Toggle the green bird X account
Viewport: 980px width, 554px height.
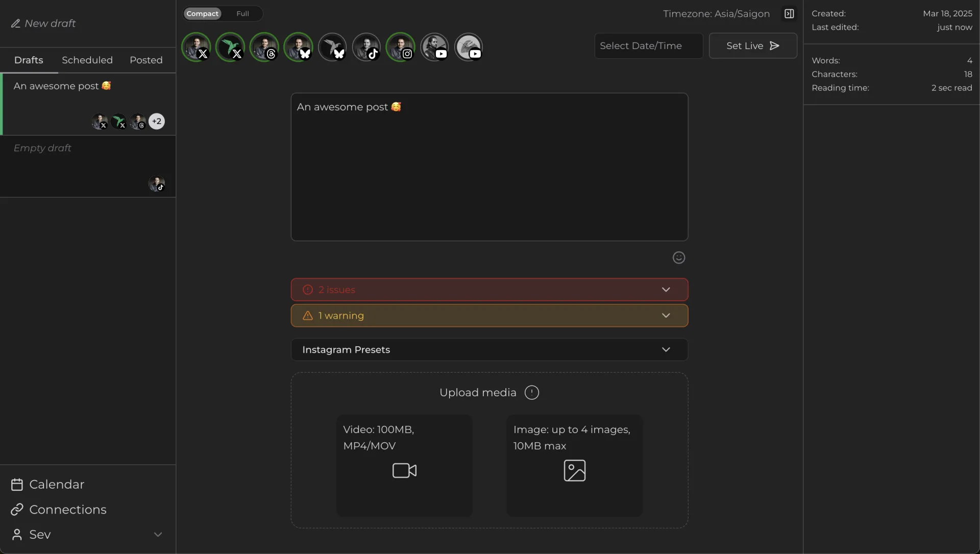(230, 47)
